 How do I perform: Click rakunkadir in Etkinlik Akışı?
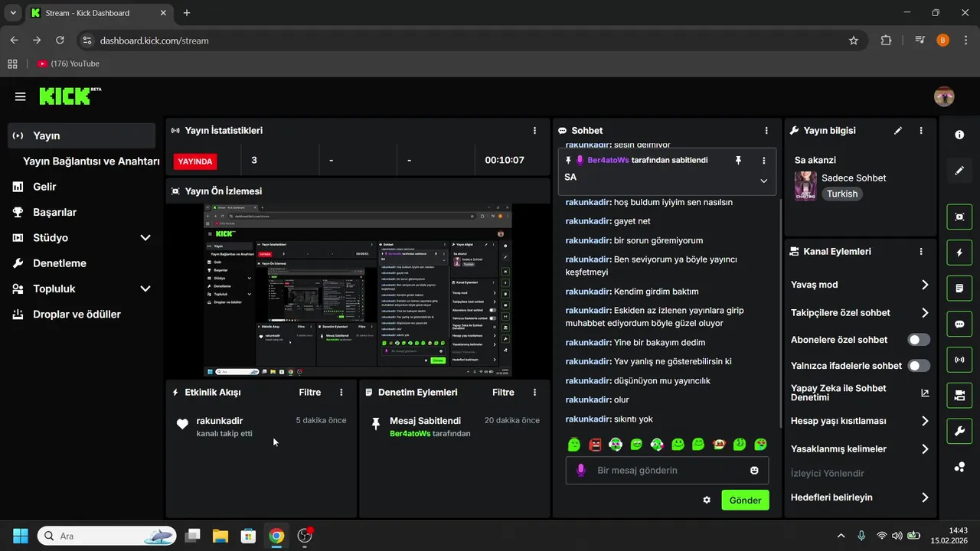tap(220, 421)
